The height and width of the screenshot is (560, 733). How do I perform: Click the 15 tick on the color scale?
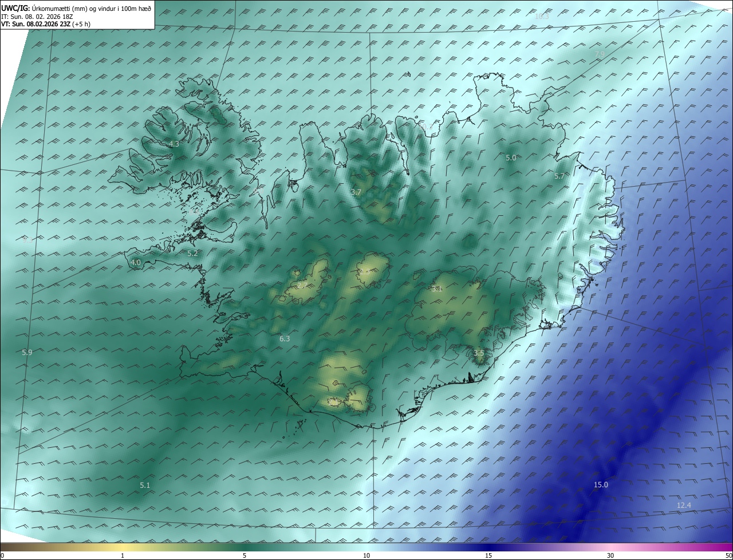488,556
